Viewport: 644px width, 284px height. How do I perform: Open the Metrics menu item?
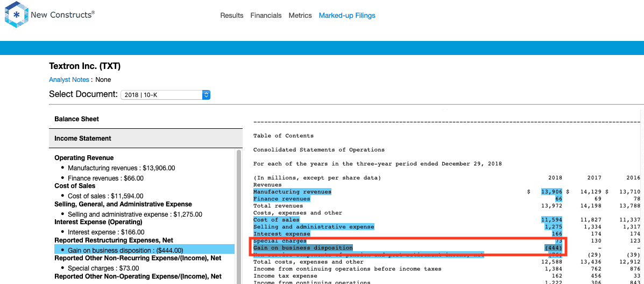pyautogui.click(x=300, y=16)
